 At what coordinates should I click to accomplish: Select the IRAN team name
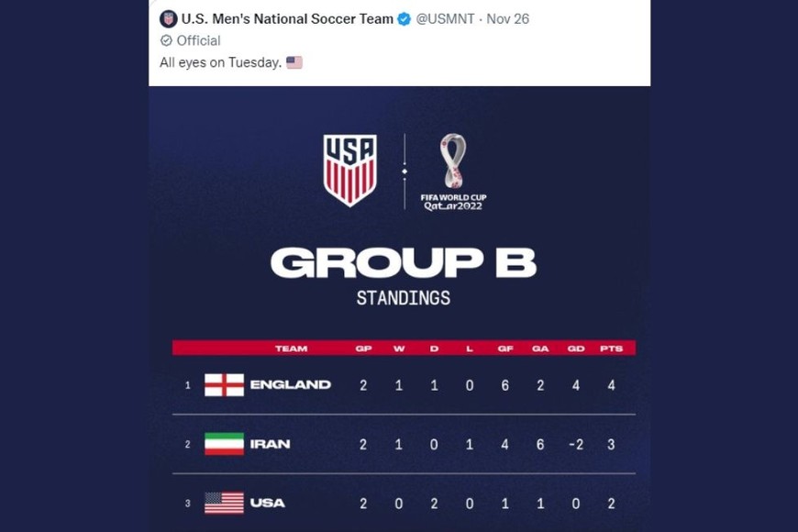pos(270,444)
